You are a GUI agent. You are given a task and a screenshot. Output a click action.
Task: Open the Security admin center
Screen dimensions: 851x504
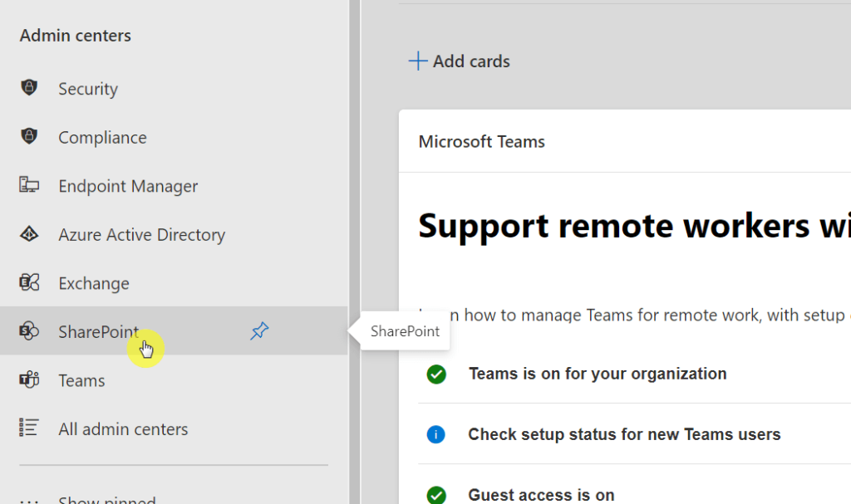tap(174, 89)
